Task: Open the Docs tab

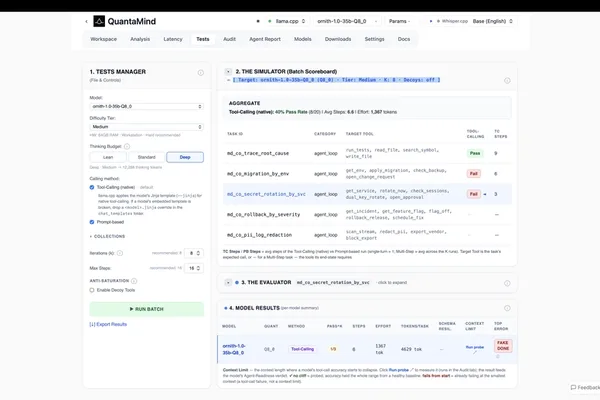Action: pyautogui.click(x=404, y=39)
